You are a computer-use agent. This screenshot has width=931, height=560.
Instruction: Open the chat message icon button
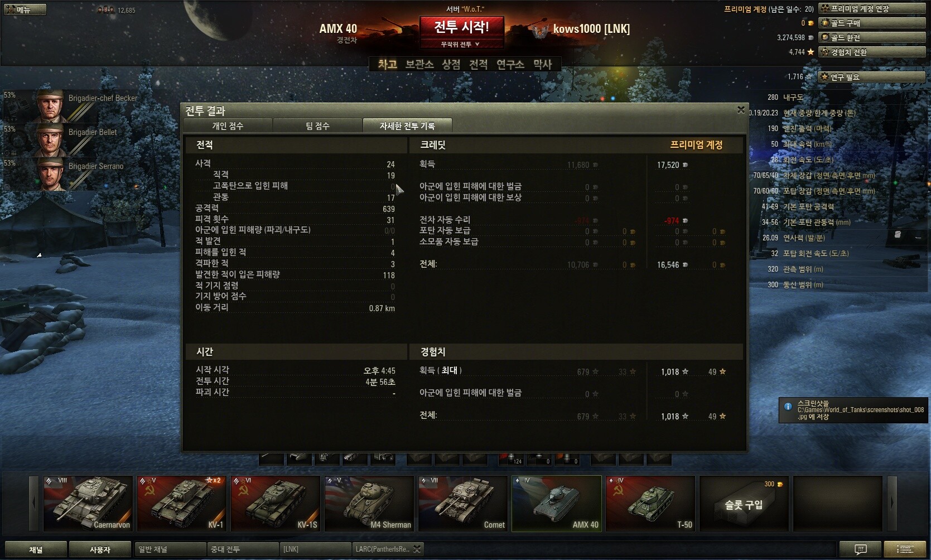click(860, 549)
